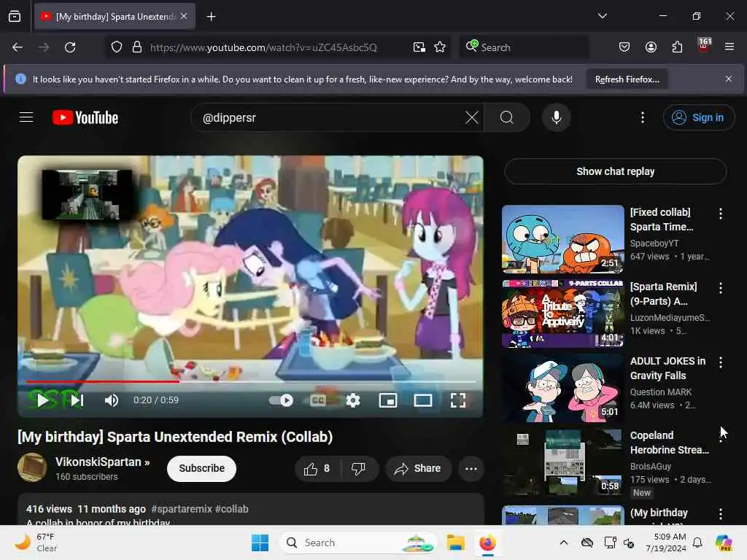The width and height of the screenshot is (747, 560).
Task: Like the video with thumbs up
Action: click(x=317, y=469)
